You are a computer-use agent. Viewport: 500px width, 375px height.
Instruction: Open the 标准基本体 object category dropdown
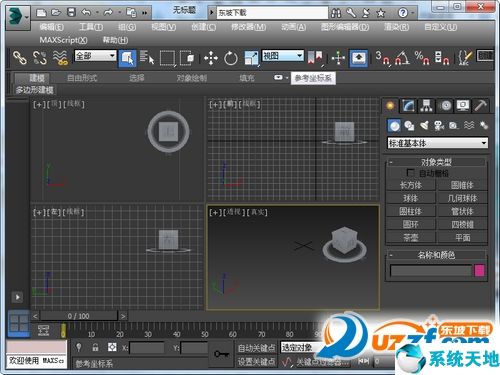click(x=437, y=143)
